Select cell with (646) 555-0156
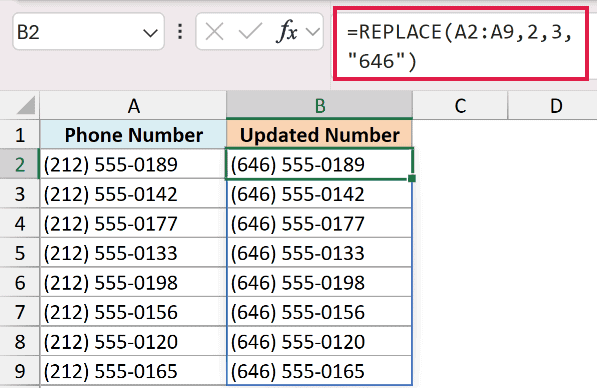The width and height of the screenshot is (597, 388). [319, 312]
